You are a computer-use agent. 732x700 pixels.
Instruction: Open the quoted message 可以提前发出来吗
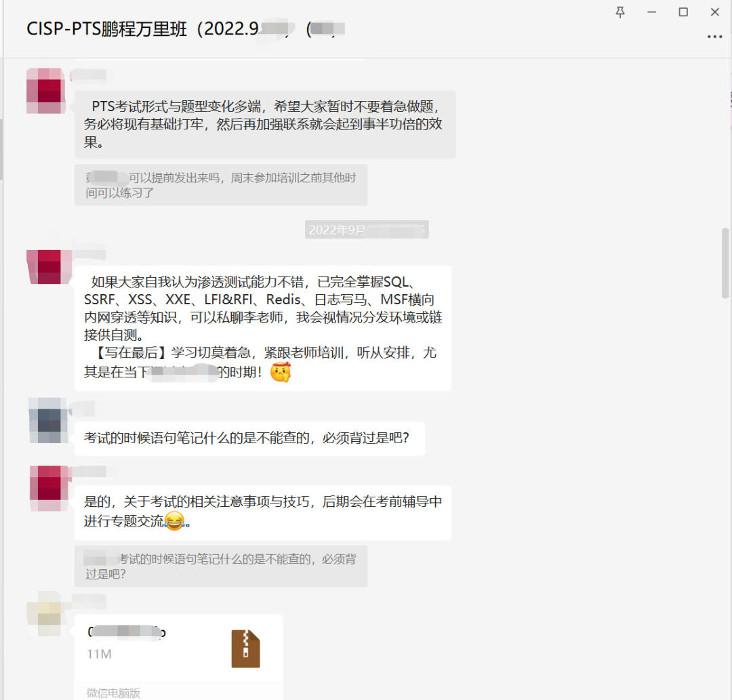pyautogui.click(x=221, y=185)
